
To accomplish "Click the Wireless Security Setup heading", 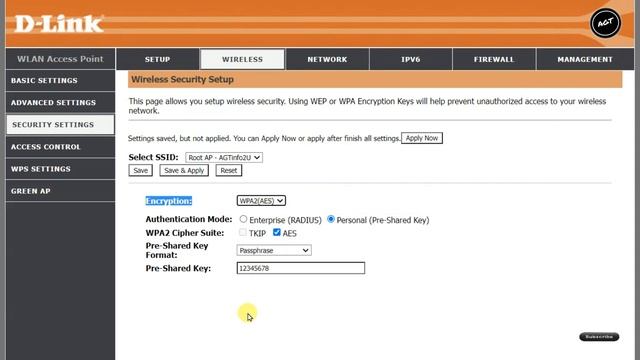I will 182,79.
